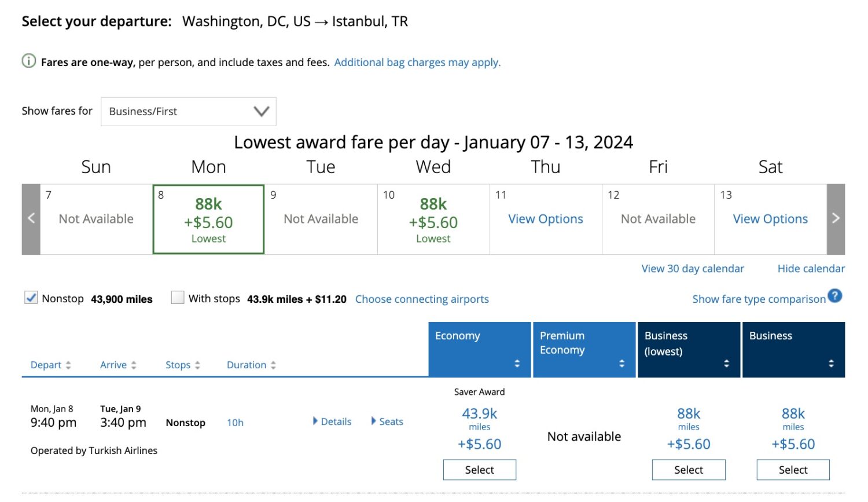The width and height of the screenshot is (868, 502).
Task: Sort flights by the Arrive column arrows
Action: 134,365
